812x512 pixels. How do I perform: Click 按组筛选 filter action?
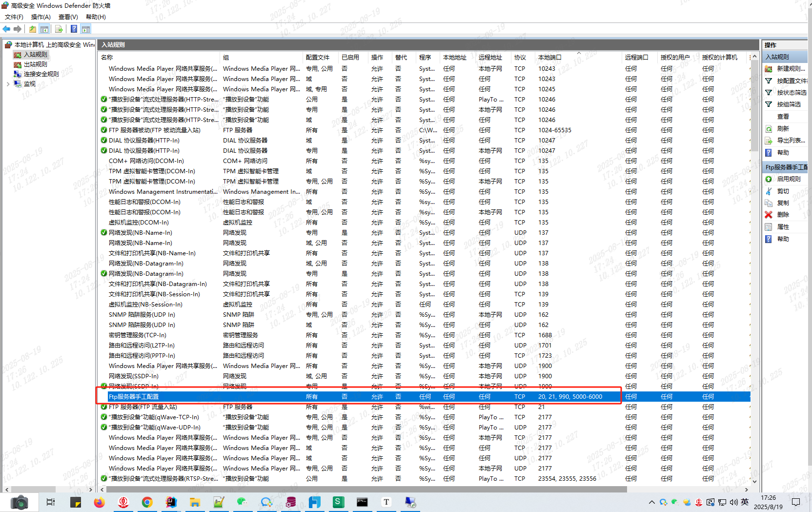(x=789, y=104)
